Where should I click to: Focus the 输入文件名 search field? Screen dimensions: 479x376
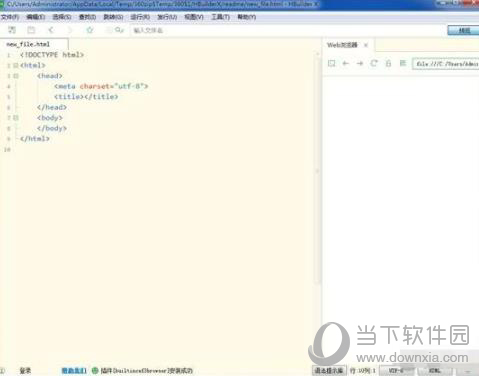287,30
